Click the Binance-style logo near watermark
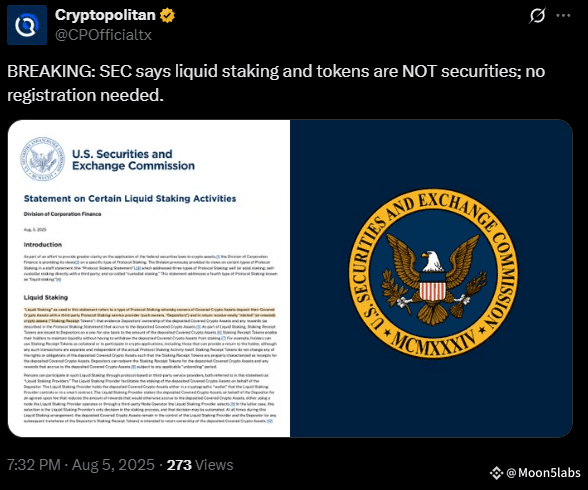Viewport: 588px width, 490px height. (496, 473)
